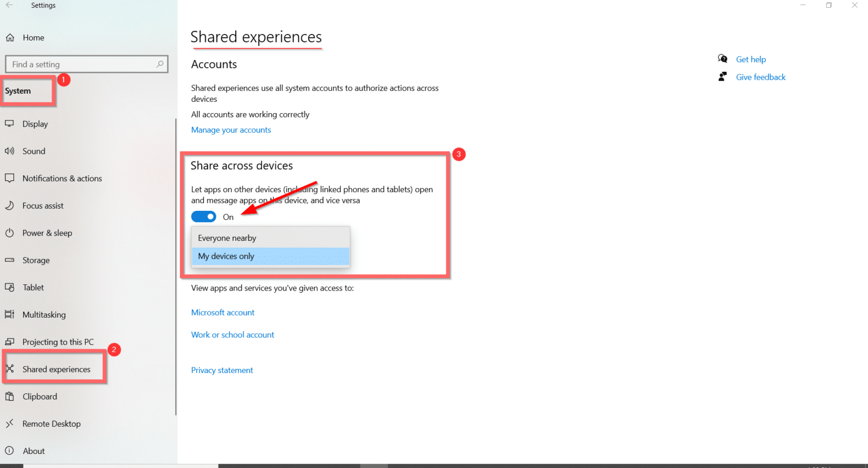Select Tablet in the sidebar

point(33,287)
